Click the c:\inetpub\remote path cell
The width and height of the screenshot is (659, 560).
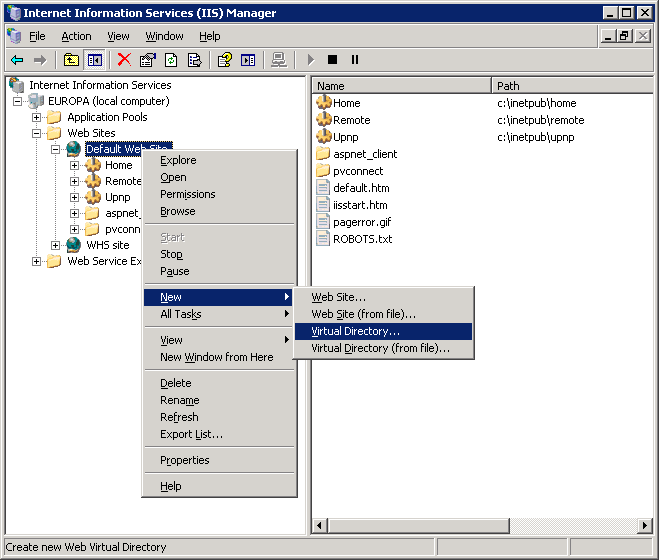coord(540,120)
